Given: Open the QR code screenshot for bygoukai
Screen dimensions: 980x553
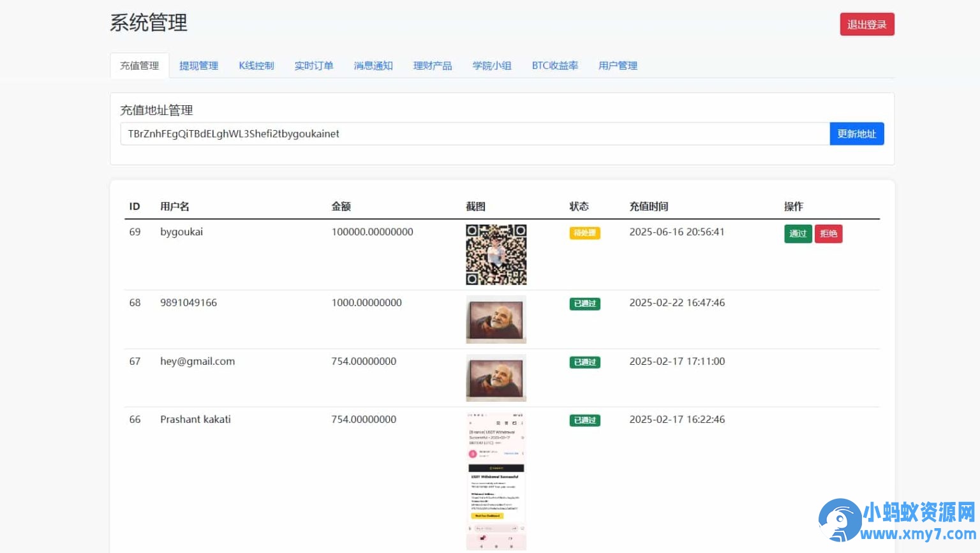Looking at the screenshot, I should pos(496,254).
